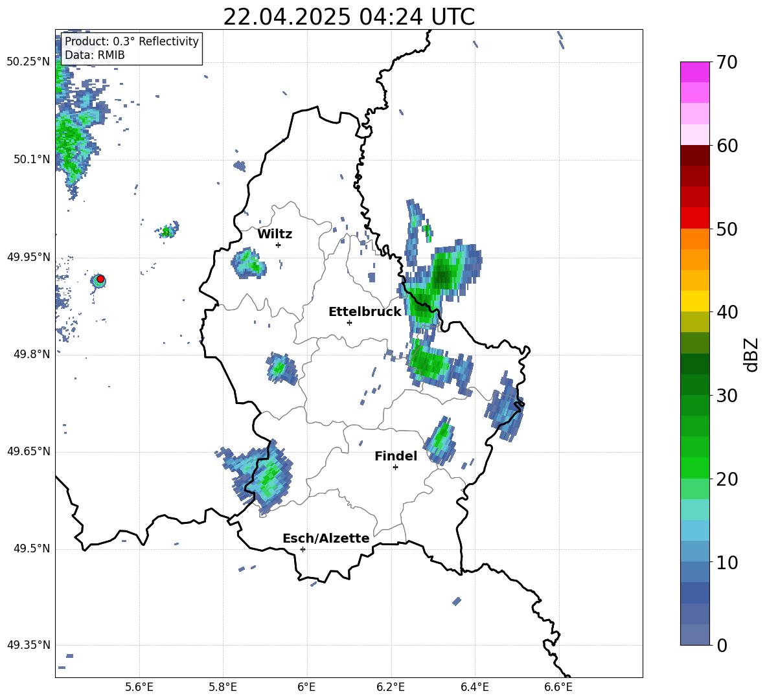Click the 49.95°N latitude label

click(x=29, y=257)
